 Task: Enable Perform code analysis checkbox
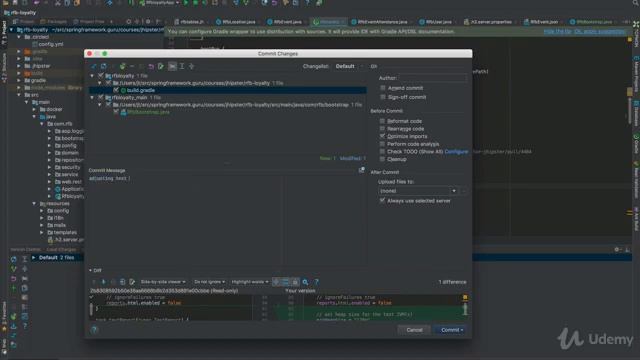click(382, 144)
